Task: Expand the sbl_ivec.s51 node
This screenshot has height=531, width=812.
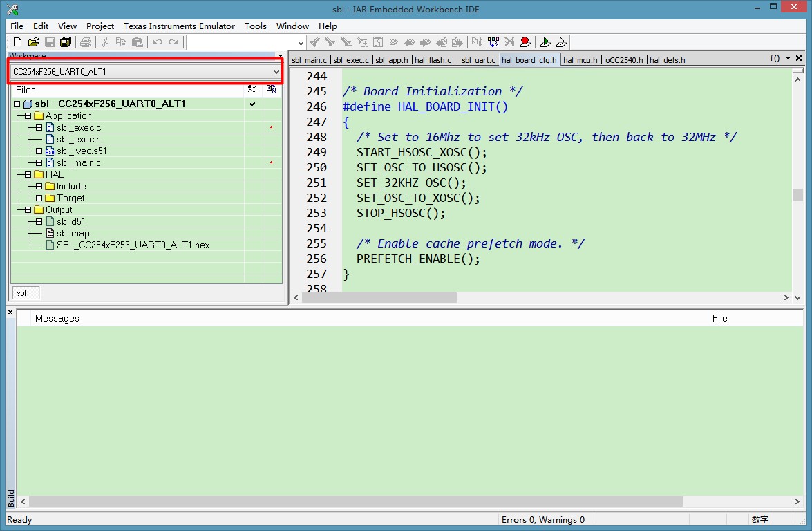Action: 39,151
